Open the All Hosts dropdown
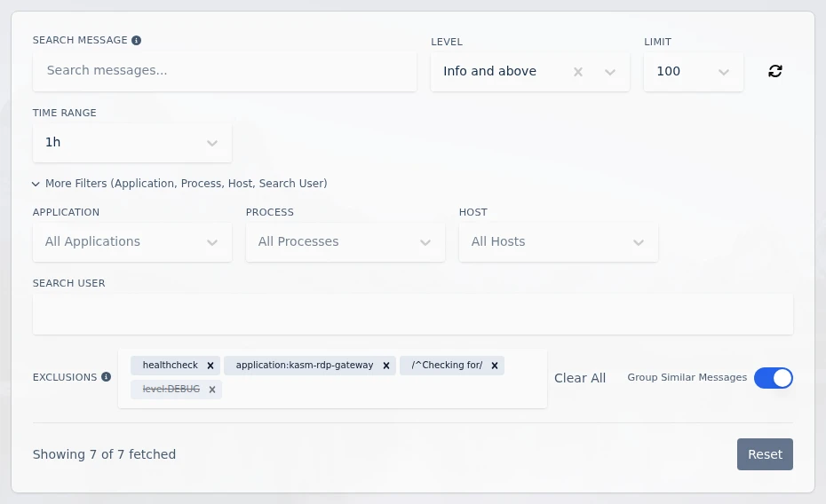Screen dimensions: 826x504 pyautogui.click(x=559, y=242)
